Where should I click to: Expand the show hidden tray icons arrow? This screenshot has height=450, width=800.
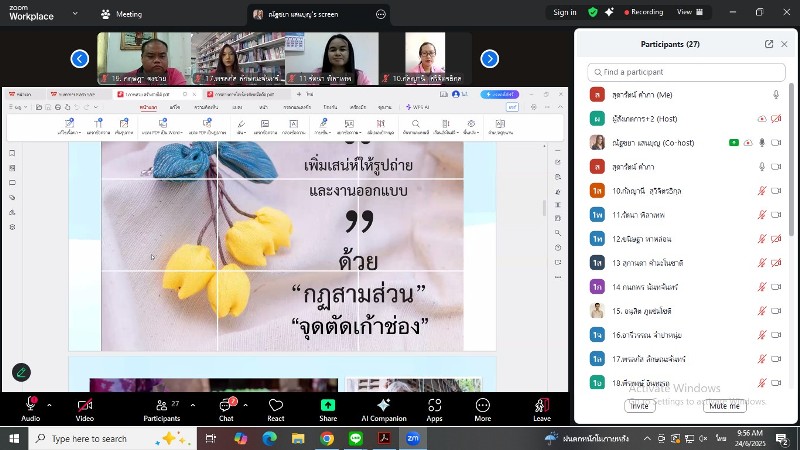coord(647,438)
